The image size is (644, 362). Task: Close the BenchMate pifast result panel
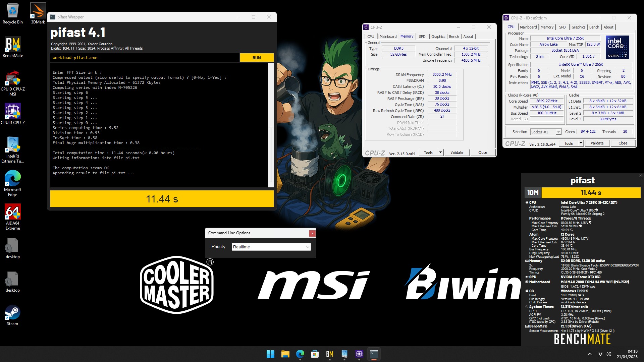(640, 176)
